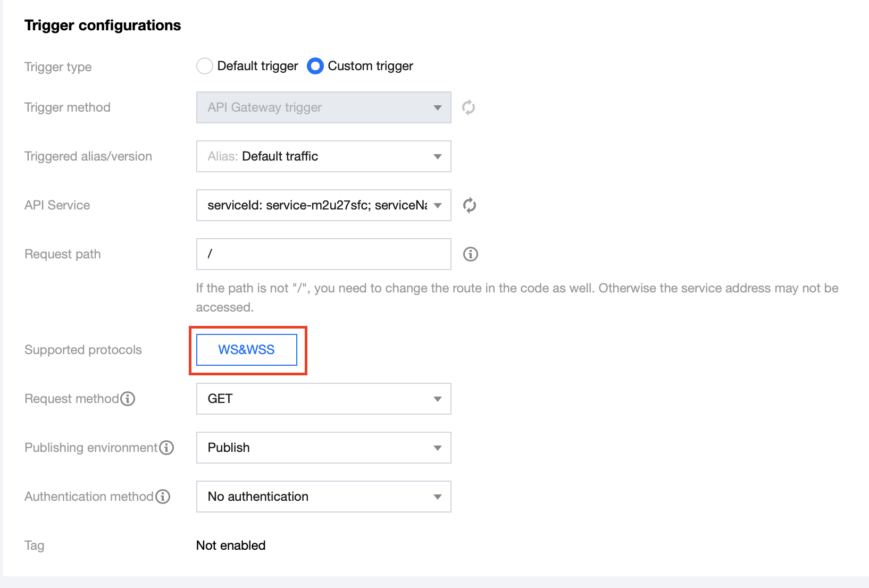Image resolution: width=869 pixels, height=588 pixels.
Task: Click into the Request path field
Action: [x=323, y=254]
